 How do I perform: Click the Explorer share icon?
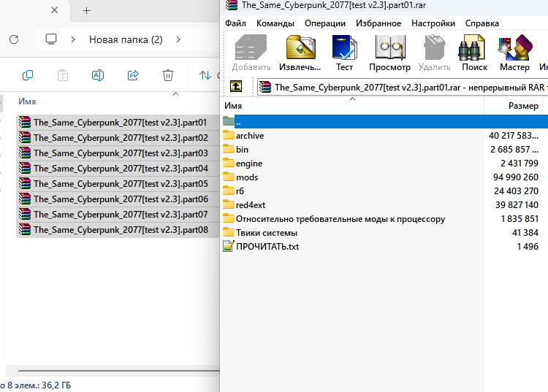click(x=133, y=75)
